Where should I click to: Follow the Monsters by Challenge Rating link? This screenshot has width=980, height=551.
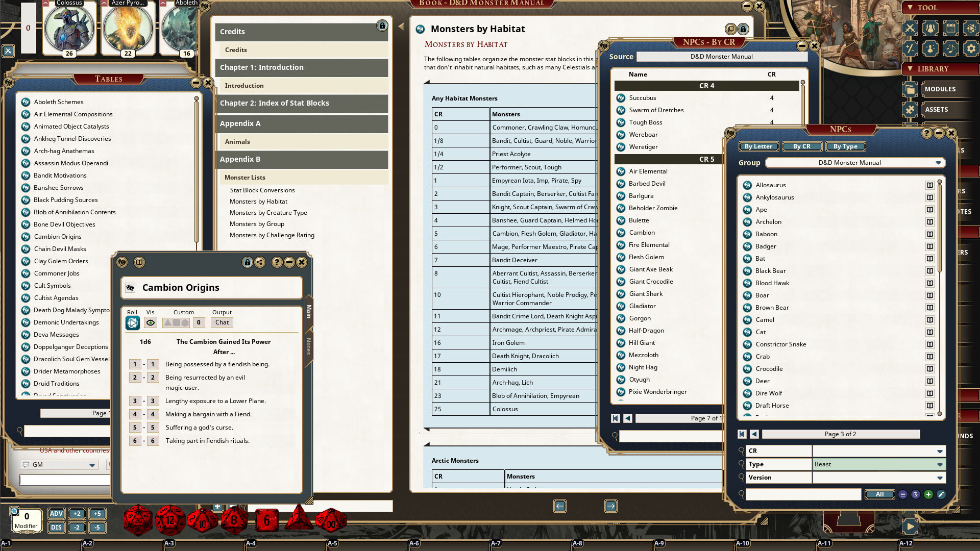click(x=272, y=235)
